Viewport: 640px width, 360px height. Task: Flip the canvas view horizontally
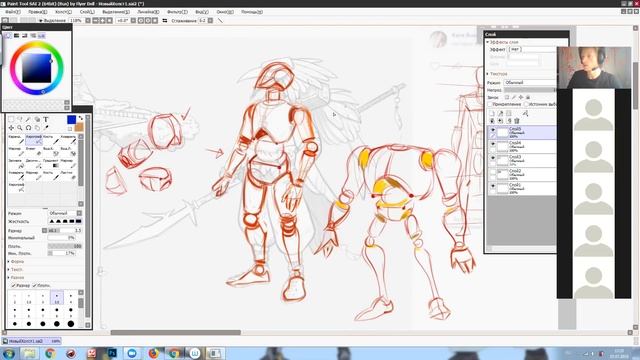(x=165, y=20)
